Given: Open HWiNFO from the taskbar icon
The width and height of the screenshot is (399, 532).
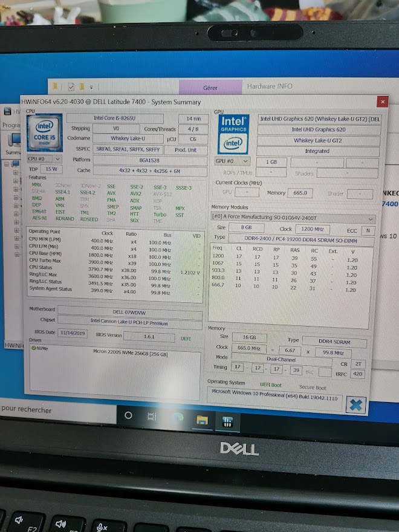Looking at the screenshot, I should [227, 422].
